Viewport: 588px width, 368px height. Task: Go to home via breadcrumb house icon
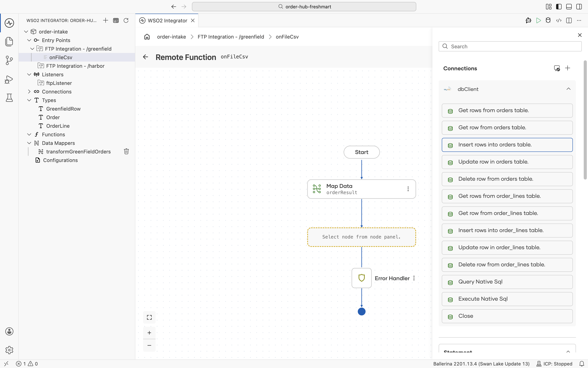click(x=147, y=37)
